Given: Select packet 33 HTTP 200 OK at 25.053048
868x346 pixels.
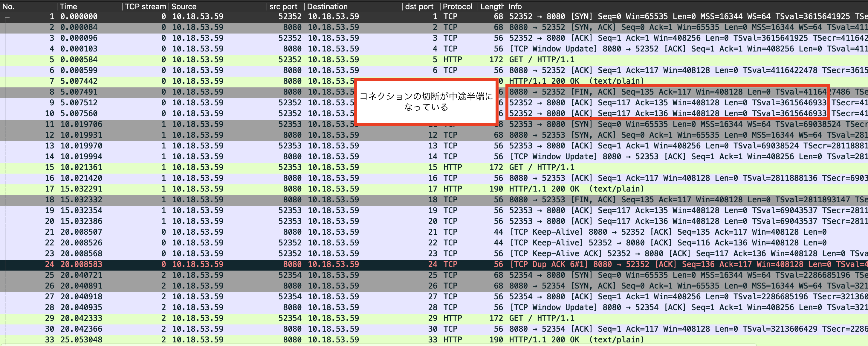Looking at the screenshot, I should (434, 340).
